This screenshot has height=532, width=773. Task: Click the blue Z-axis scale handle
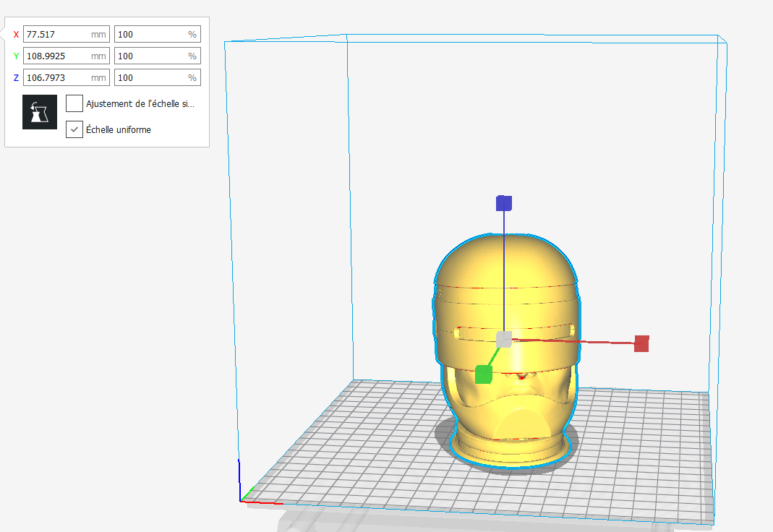click(x=504, y=203)
